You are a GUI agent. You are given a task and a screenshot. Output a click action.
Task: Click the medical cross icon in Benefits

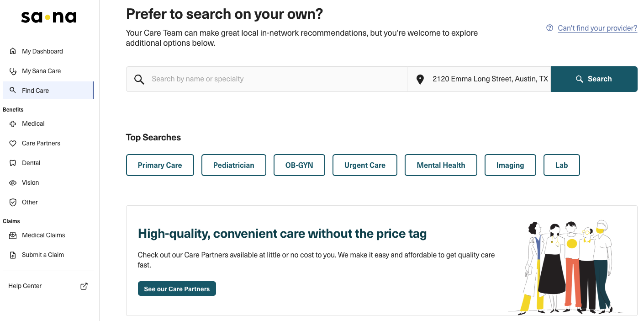coord(13,123)
